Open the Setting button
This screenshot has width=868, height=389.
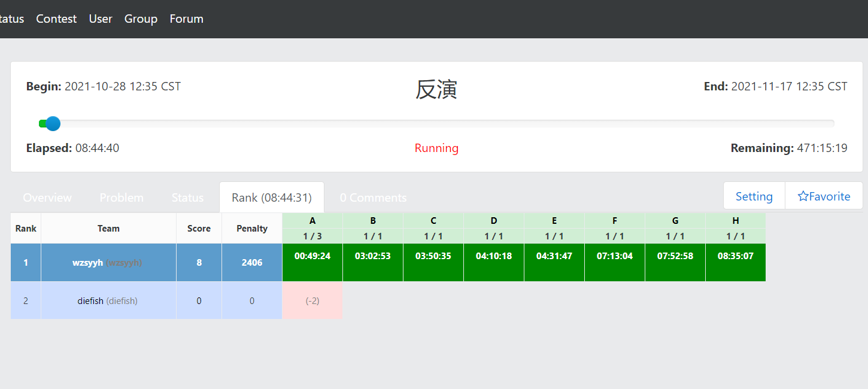(x=754, y=196)
